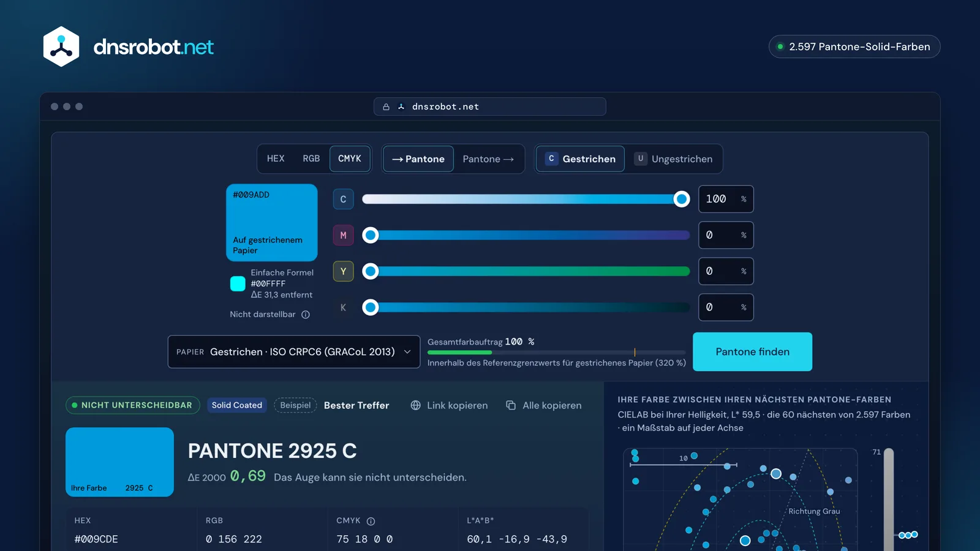
Task: Select the Ungestrichen uncoated paper option
Action: 673,159
